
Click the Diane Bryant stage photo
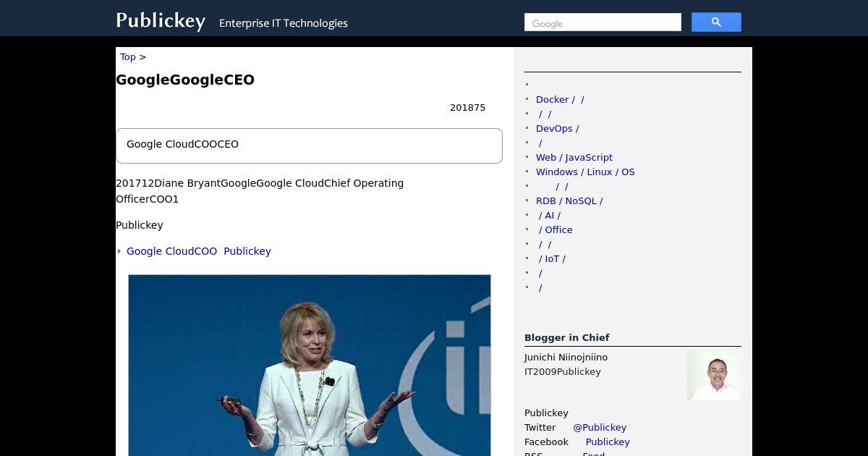[x=310, y=366]
